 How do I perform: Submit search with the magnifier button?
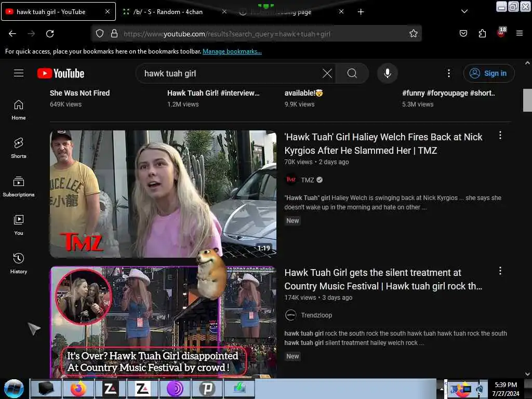(x=352, y=73)
